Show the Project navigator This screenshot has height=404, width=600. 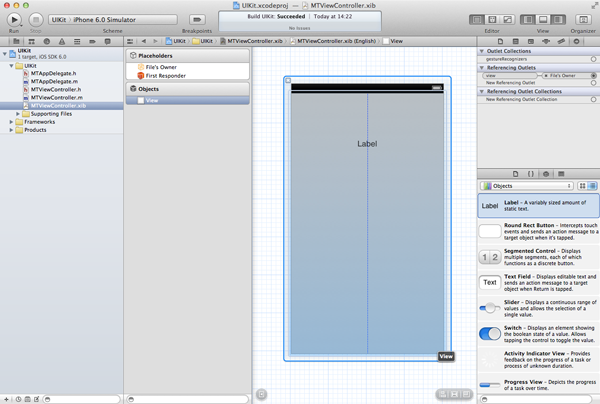point(16,41)
